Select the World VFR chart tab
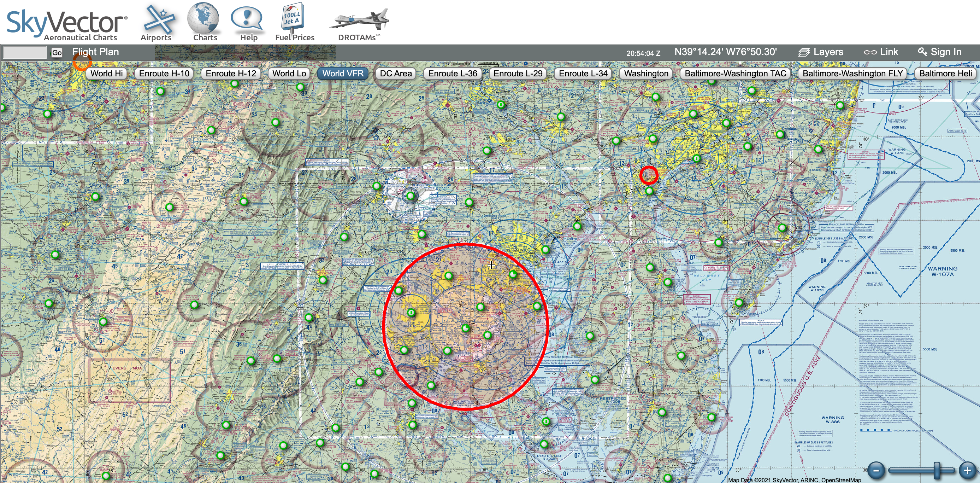This screenshot has width=980, height=483. click(x=343, y=74)
